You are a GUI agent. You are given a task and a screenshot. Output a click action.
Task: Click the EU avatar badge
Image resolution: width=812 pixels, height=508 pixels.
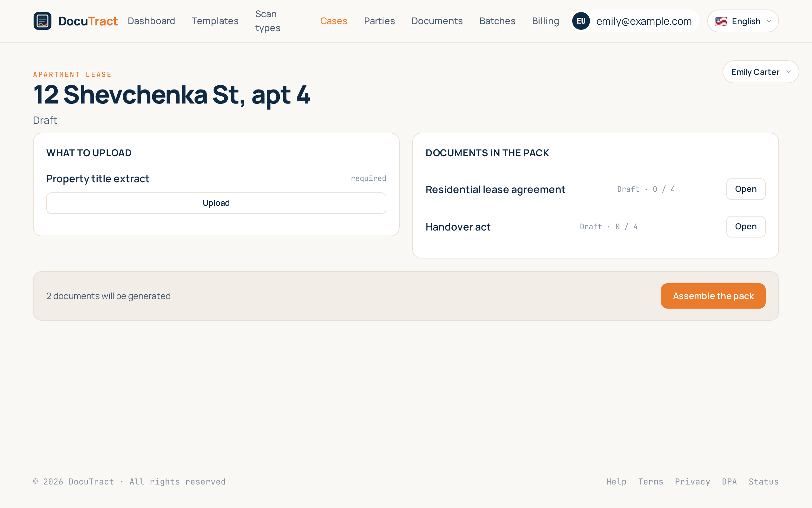(581, 21)
